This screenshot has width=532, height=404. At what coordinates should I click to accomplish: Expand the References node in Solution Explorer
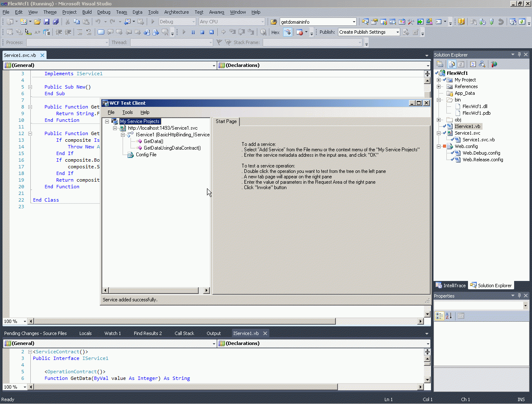pos(439,86)
